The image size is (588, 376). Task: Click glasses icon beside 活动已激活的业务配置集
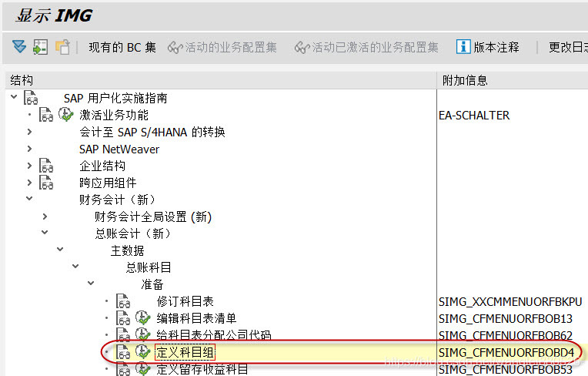tap(302, 48)
